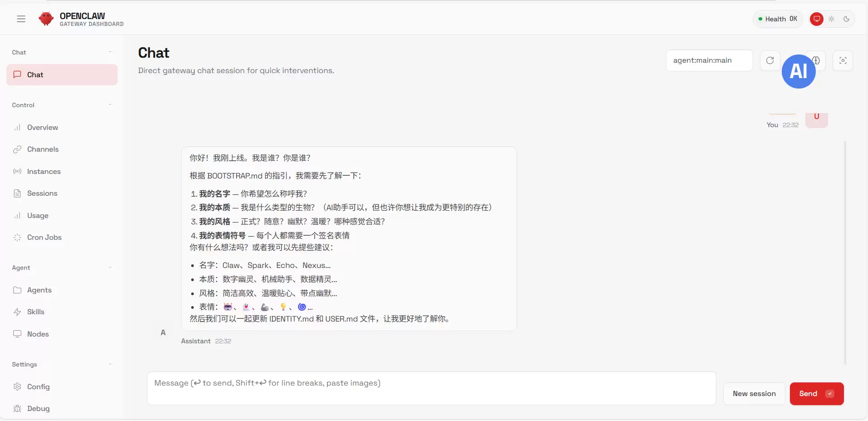Click the hamburger menu icon
Screen dimensions: 868x421
click(x=21, y=19)
